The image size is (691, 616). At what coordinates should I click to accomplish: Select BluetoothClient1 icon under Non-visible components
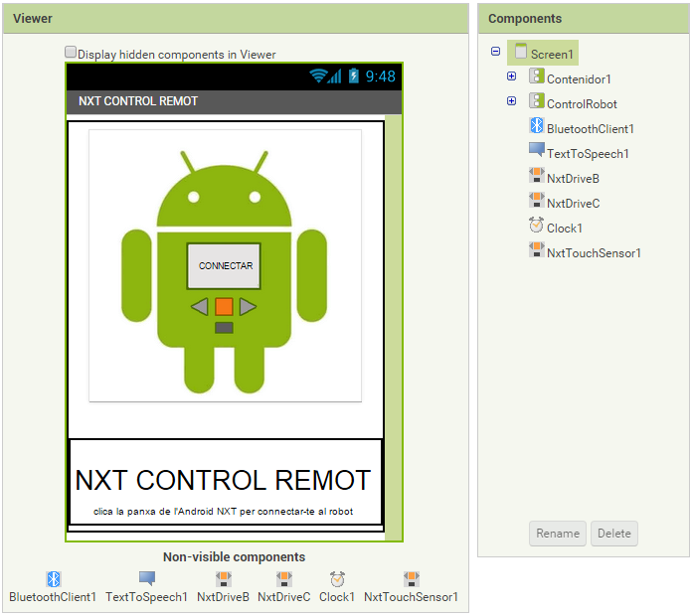(x=54, y=579)
